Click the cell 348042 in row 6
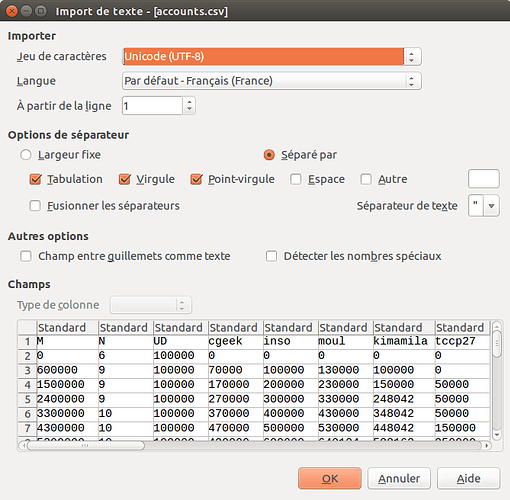The height and width of the screenshot is (500, 510). [403, 414]
